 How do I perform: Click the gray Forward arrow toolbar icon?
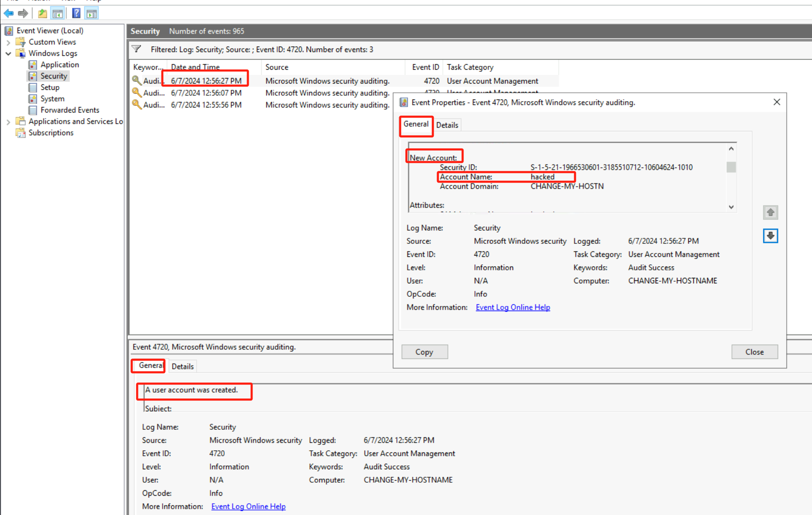[23, 13]
